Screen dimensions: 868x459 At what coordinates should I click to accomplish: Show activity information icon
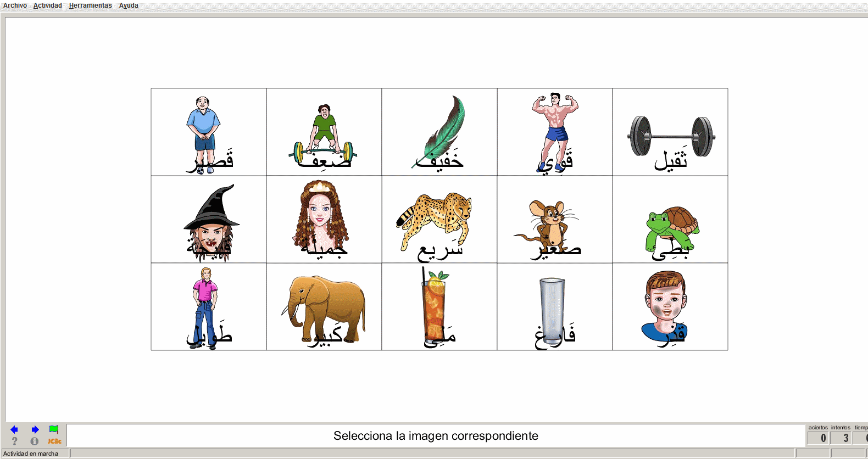tap(35, 441)
